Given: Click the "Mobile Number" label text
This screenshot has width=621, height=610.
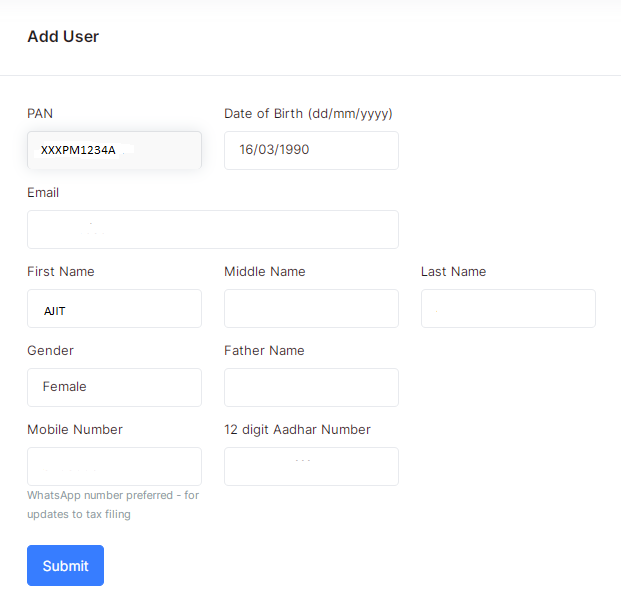Looking at the screenshot, I should (75, 430).
